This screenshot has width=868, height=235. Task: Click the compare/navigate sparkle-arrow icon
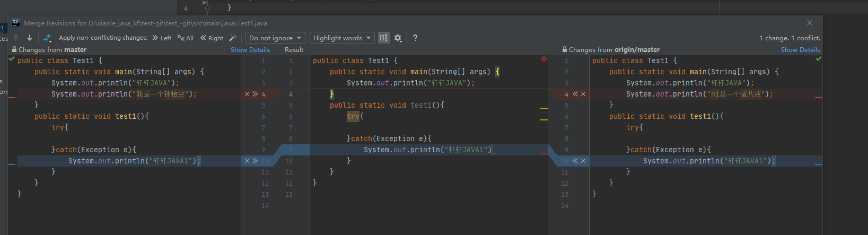click(47, 38)
